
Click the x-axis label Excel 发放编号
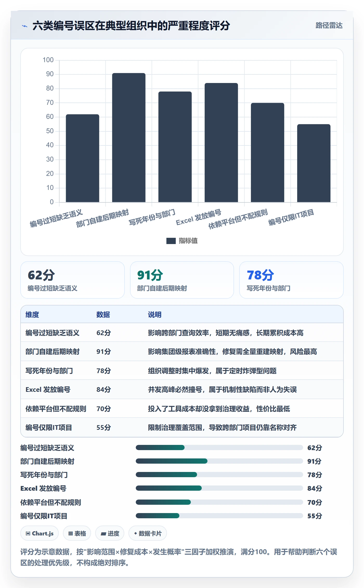pos(199,217)
